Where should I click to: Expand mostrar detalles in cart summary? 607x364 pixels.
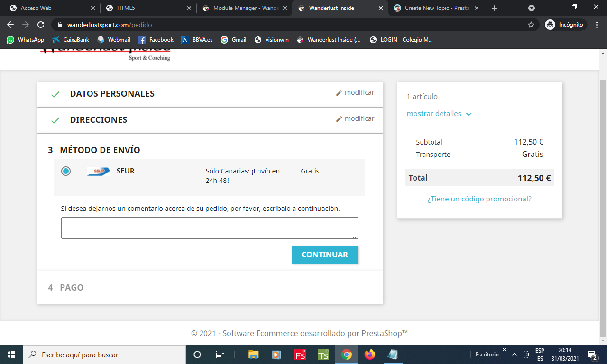pos(439,114)
